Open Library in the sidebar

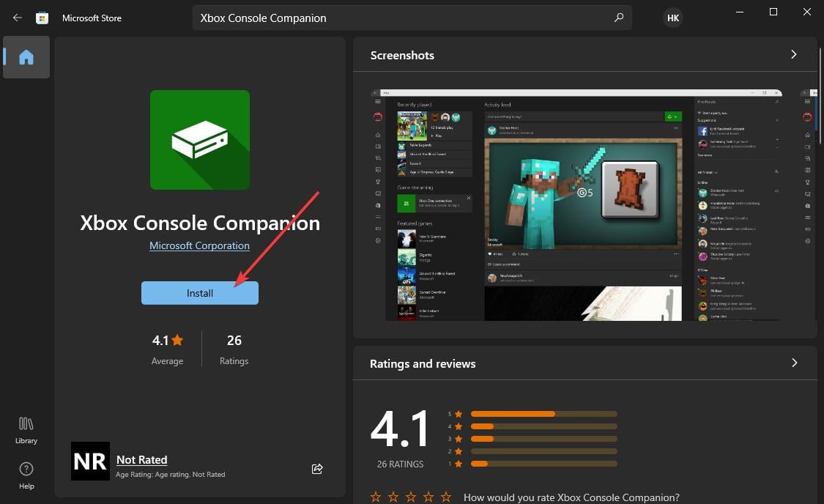click(26, 431)
